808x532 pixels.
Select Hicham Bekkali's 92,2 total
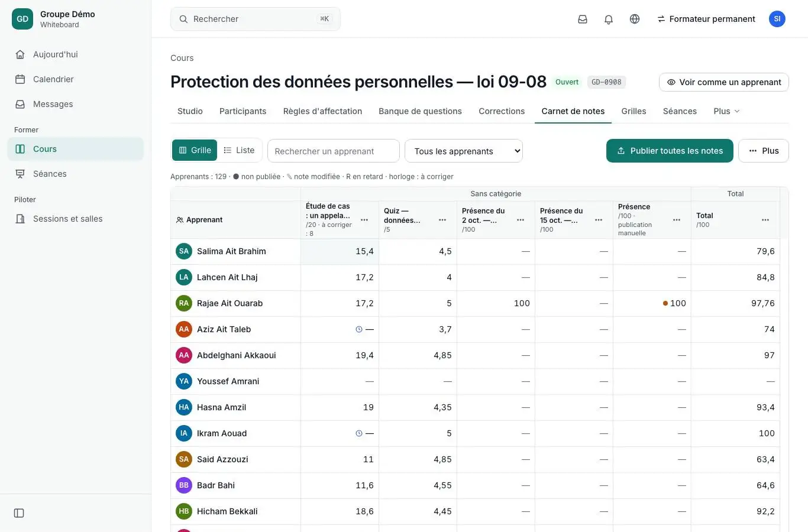pos(735,511)
